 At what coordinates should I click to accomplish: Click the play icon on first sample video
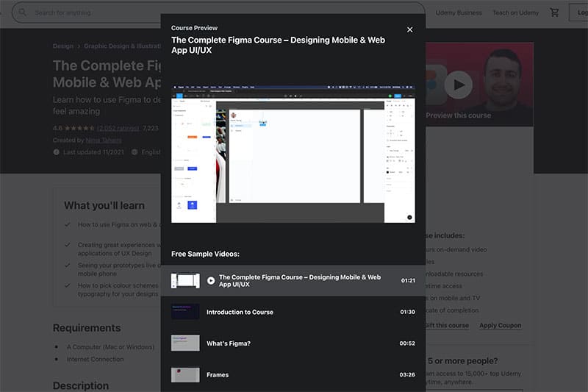[x=211, y=281]
